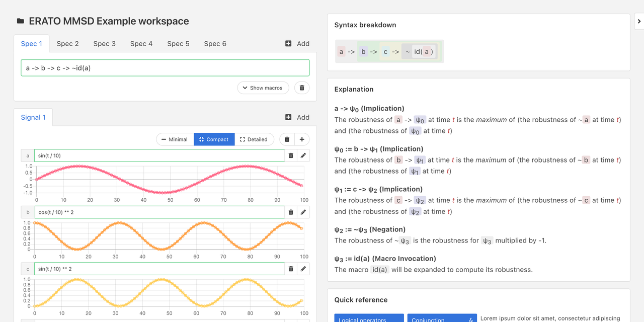Click the pencil icon for signal c
Viewport: 644px width, 322px height.
tap(303, 269)
